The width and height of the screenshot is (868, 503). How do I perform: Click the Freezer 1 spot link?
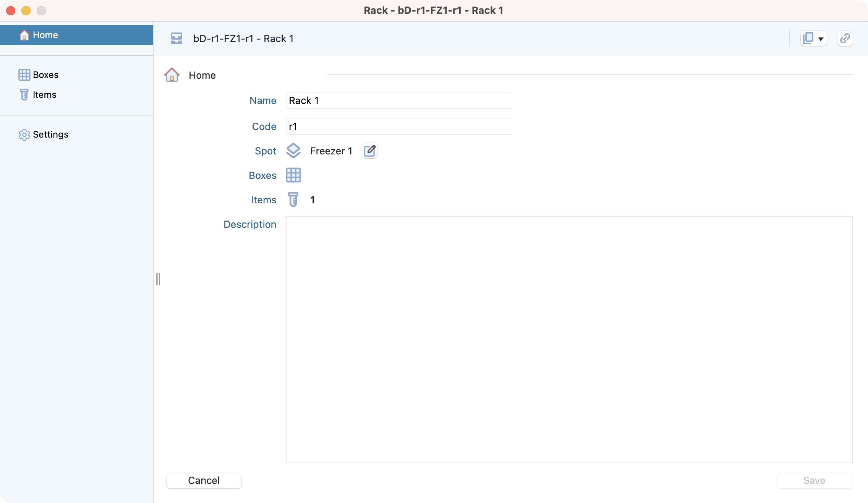tap(331, 151)
